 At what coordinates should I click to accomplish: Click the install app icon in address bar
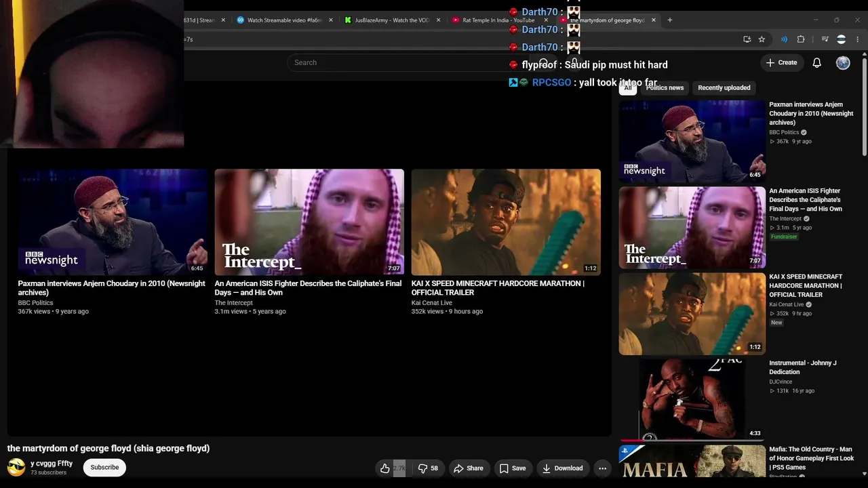pos(747,39)
